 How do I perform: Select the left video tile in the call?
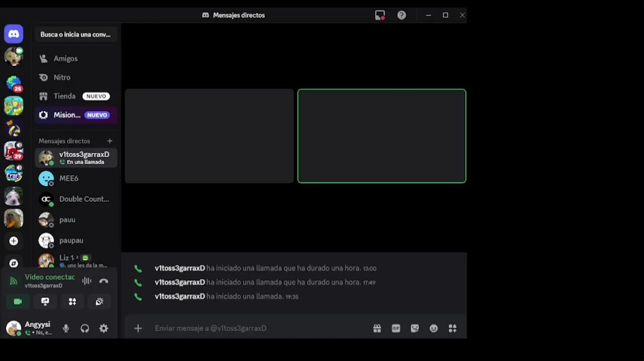pos(209,136)
